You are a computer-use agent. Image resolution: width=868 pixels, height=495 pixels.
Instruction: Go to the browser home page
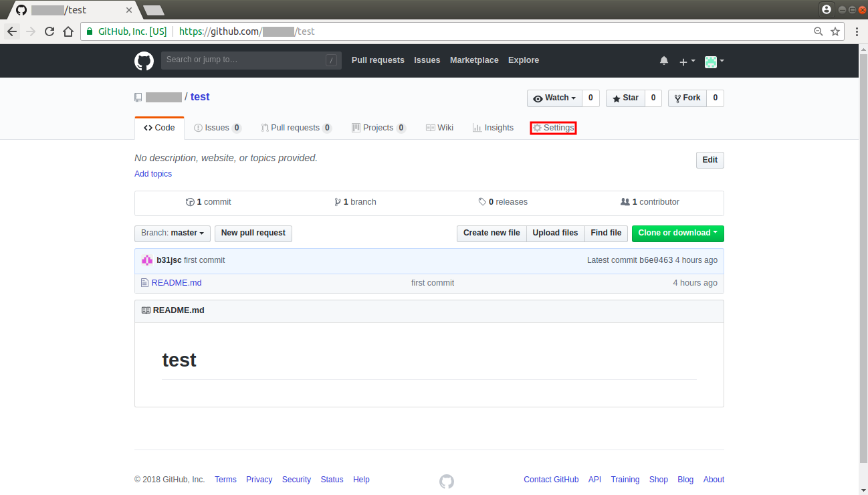pos(68,31)
